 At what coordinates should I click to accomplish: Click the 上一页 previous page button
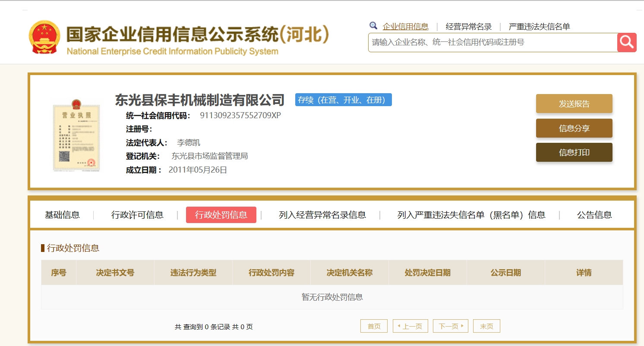coord(410,326)
